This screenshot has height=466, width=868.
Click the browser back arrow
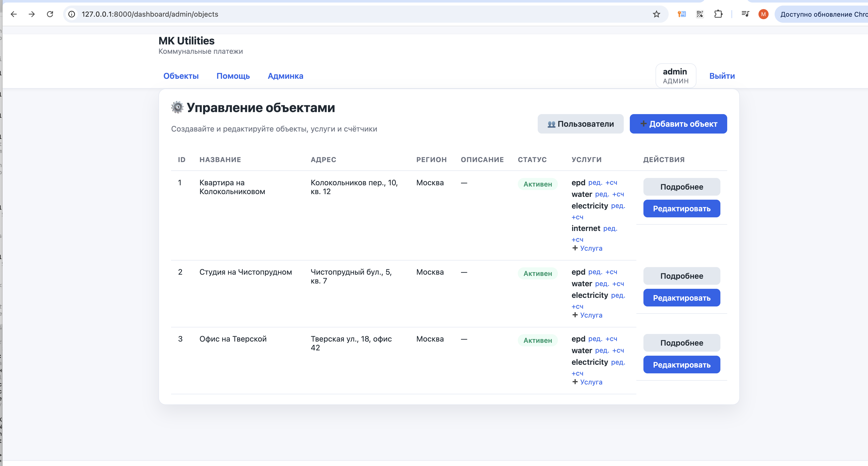coord(14,14)
